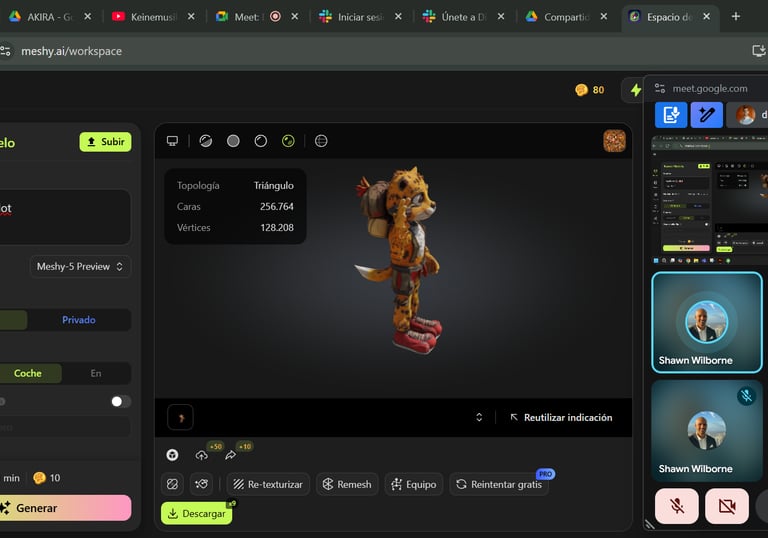This screenshot has width=768, height=538.
Task: Click the meshy.ai/workspace address bar
Action: [72, 51]
